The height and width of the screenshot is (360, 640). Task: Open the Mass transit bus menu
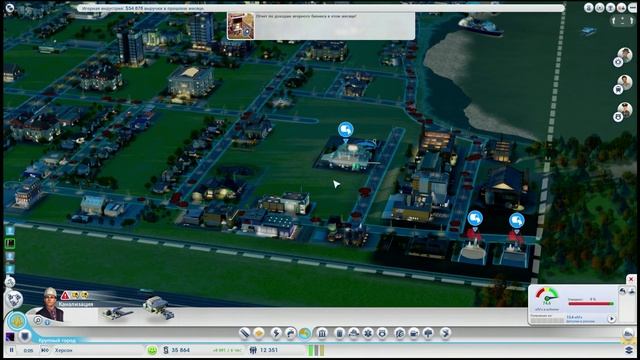(x=413, y=333)
